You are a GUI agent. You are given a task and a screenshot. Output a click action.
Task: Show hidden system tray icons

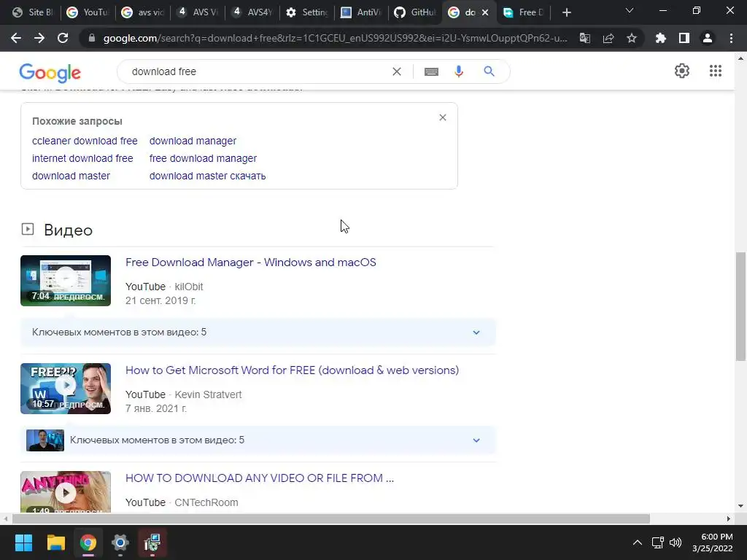click(637, 542)
